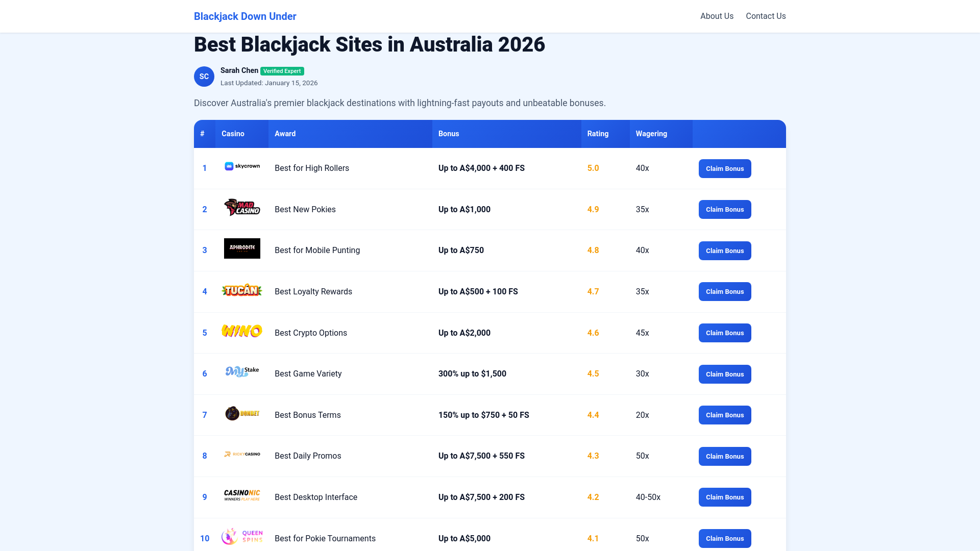Viewport: 980px width, 551px height.
Task: Click the MyStake casino logo
Action: coord(242,372)
